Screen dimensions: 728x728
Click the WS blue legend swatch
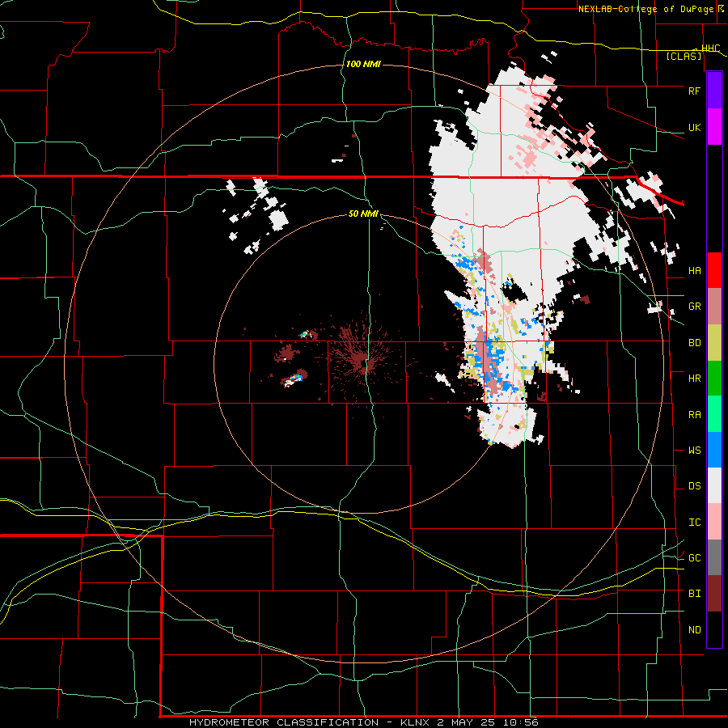(x=714, y=450)
